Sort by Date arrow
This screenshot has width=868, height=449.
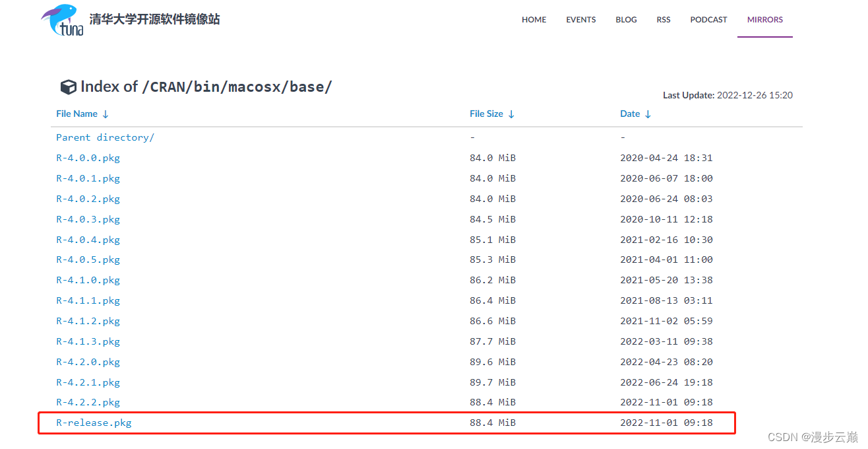(648, 114)
